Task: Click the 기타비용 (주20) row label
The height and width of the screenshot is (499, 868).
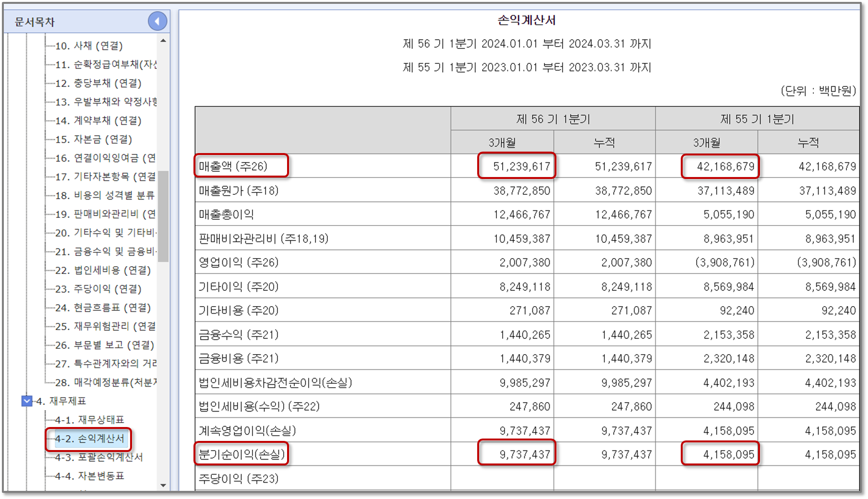Action: (239, 310)
